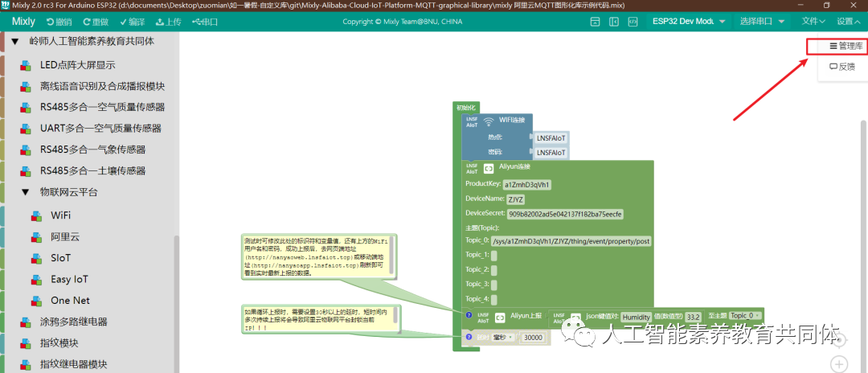The height and width of the screenshot is (373, 868).
Task: Click the Topic_0 path field
Action: (x=572, y=241)
